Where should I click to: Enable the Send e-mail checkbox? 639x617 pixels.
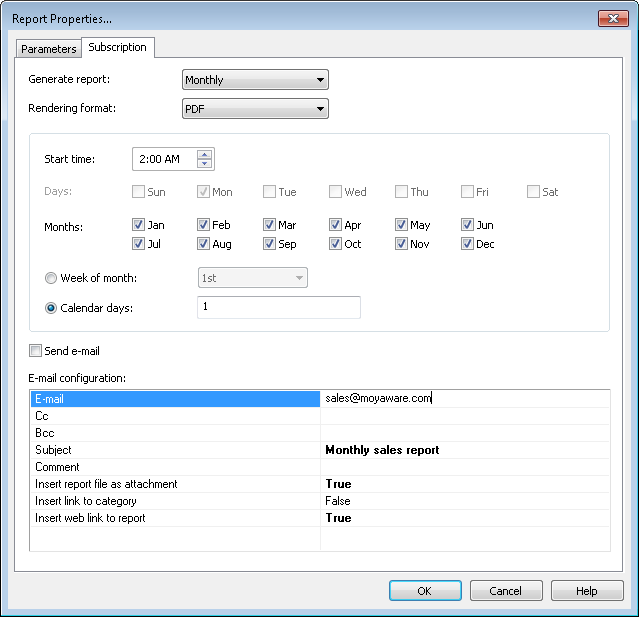click(x=36, y=351)
